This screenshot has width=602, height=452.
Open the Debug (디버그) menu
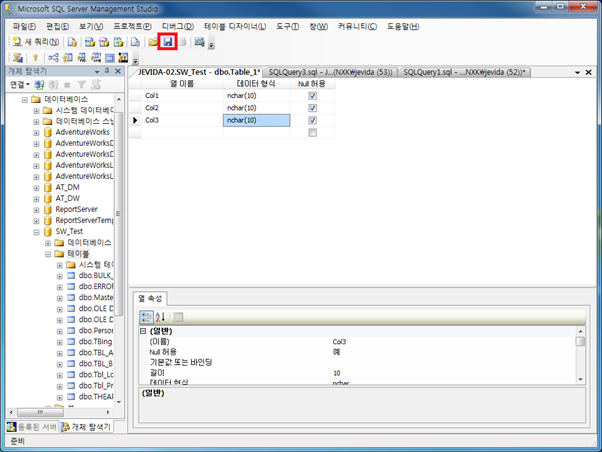[x=178, y=26]
